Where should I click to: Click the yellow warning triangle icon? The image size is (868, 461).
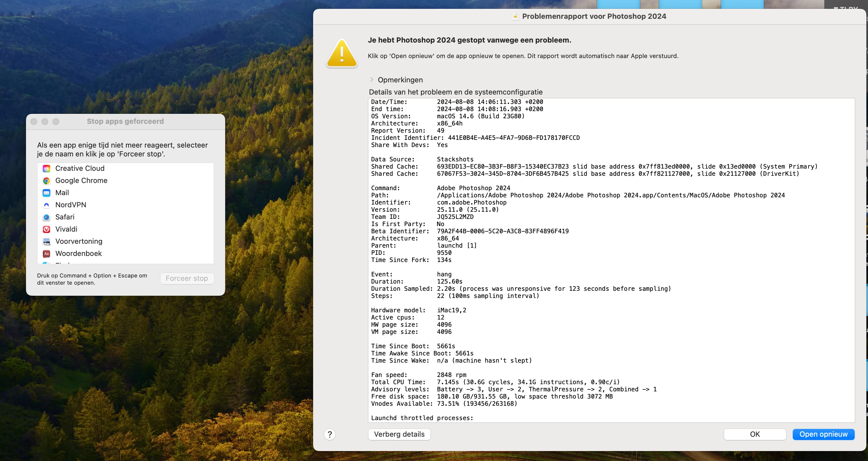[x=342, y=54]
